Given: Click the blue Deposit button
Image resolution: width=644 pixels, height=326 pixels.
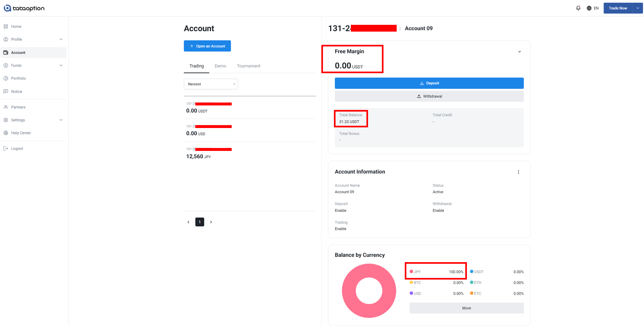Looking at the screenshot, I should (x=429, y=83).
